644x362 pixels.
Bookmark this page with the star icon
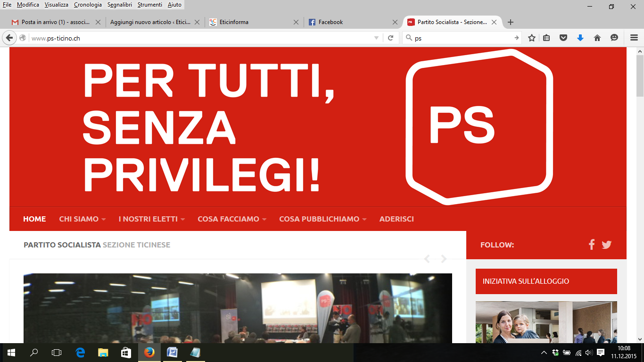point(532,38)
